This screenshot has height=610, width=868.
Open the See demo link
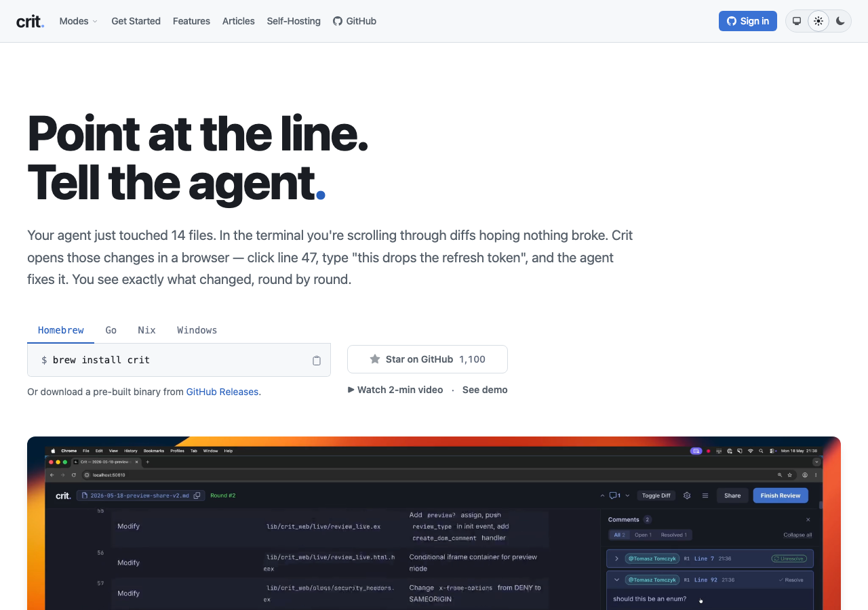click(485, 390)
